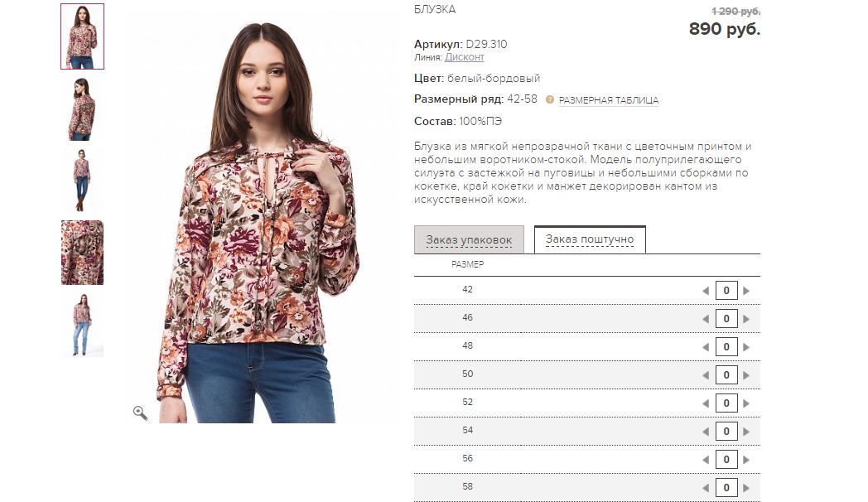
Task: Open the last thumbnail with light jeans
Action: tap(82, 325)
